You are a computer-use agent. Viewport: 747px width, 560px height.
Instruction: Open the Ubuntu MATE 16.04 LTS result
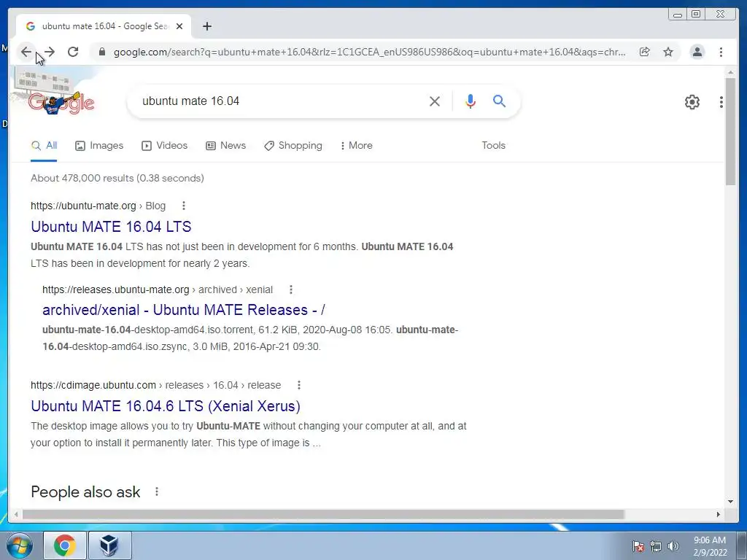pyautogui.click(x=111, y=227)
